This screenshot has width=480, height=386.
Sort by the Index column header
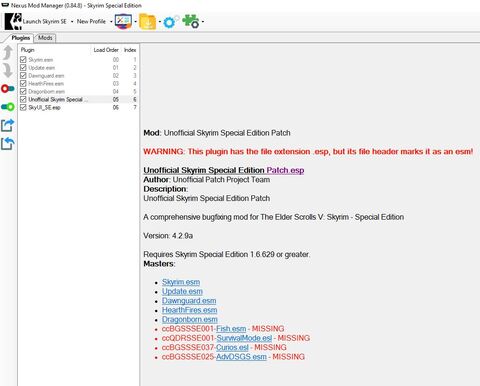(x=130, y=50)
